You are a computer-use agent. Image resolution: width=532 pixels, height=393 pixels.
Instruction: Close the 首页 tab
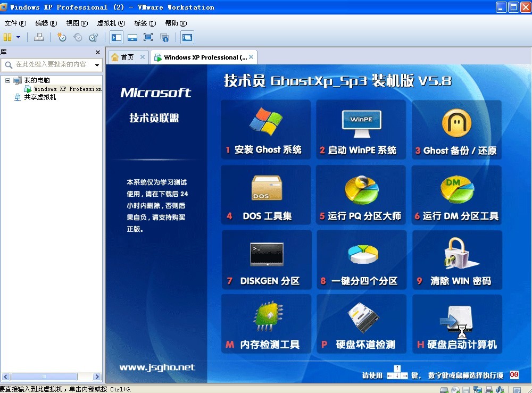[143, 57]
